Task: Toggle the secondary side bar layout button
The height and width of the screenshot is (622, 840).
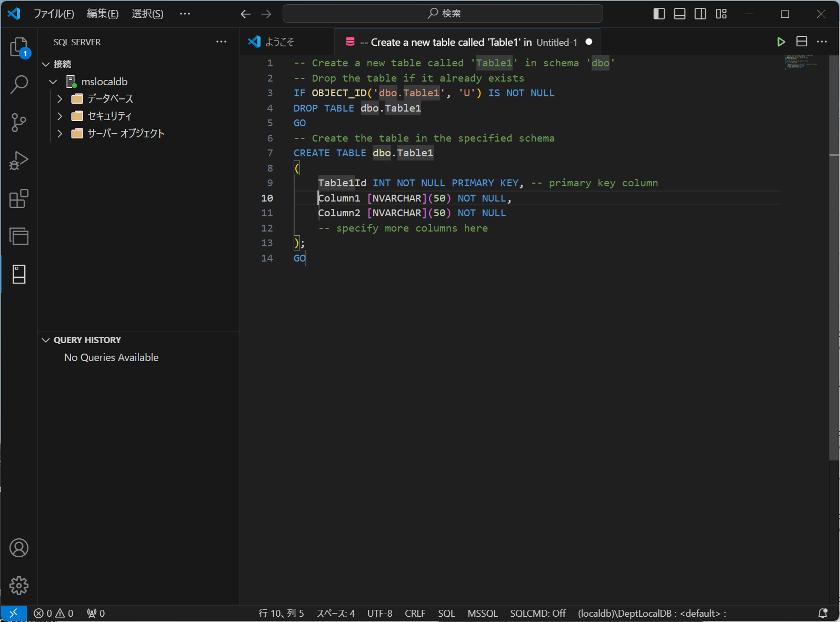Action: [x=700, y=14]
